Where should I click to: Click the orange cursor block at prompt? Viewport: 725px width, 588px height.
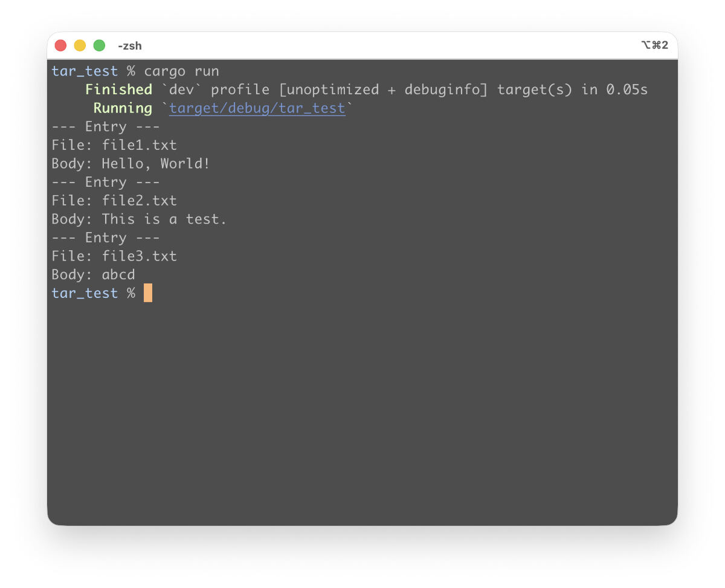pos(148,293)
